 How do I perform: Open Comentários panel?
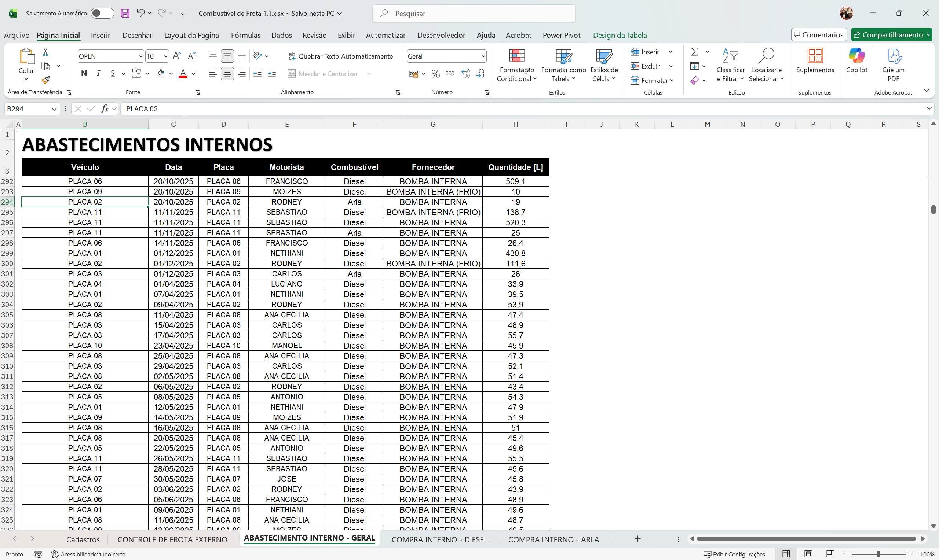coord(818,34)
